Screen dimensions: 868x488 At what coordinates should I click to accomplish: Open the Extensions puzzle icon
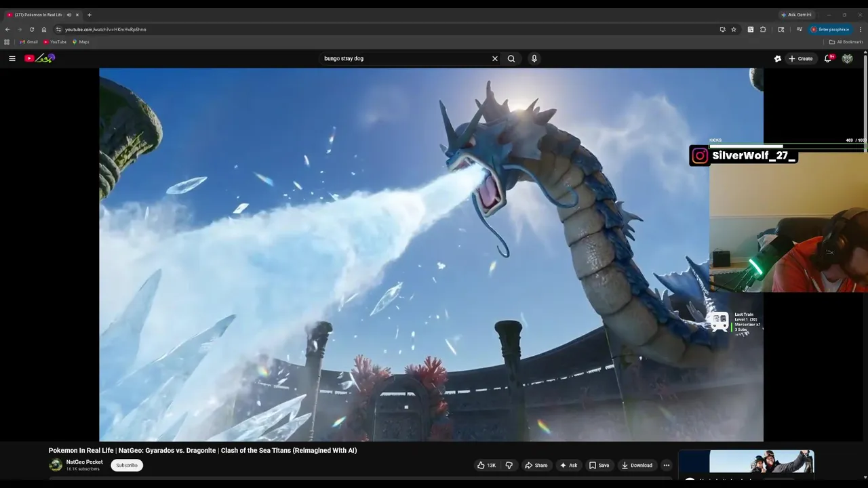(x=763, y=29)
